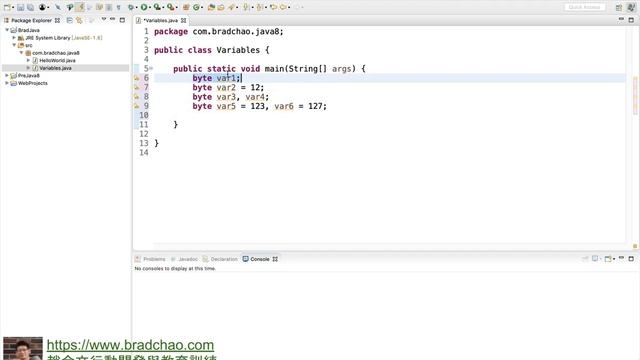Select Variables.java in Package Explorer

pyautogui.click(x=56, y=68)
